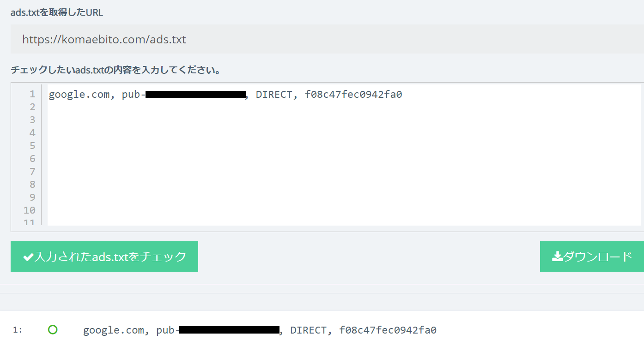Click google.com in the result row
Screen dimensions: 644x346
point(113,330)
